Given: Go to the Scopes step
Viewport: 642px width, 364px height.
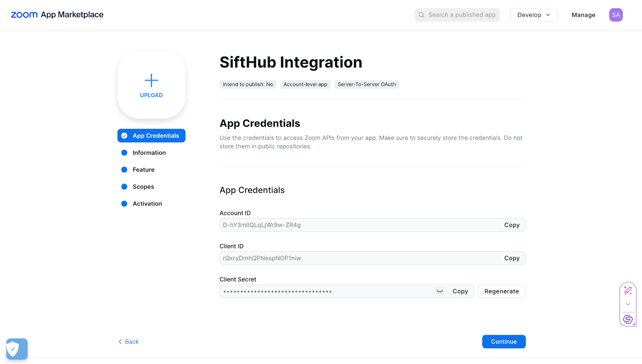Looking at the screenshot, I should [143, 187].
